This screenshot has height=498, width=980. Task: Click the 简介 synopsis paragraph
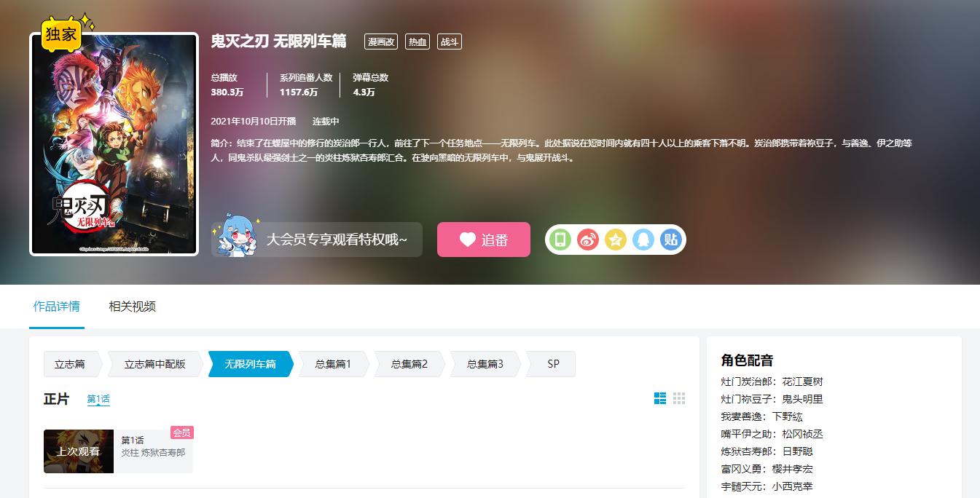tap(562, 150)
